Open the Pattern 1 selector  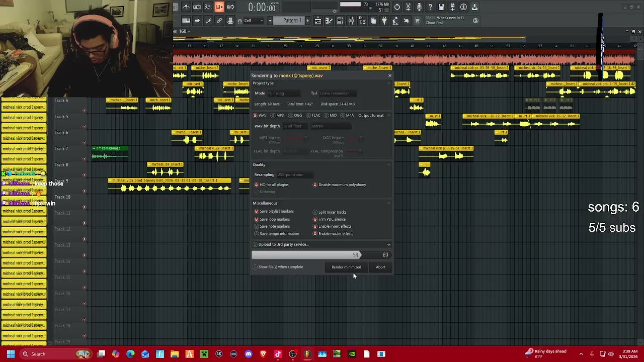292,21
